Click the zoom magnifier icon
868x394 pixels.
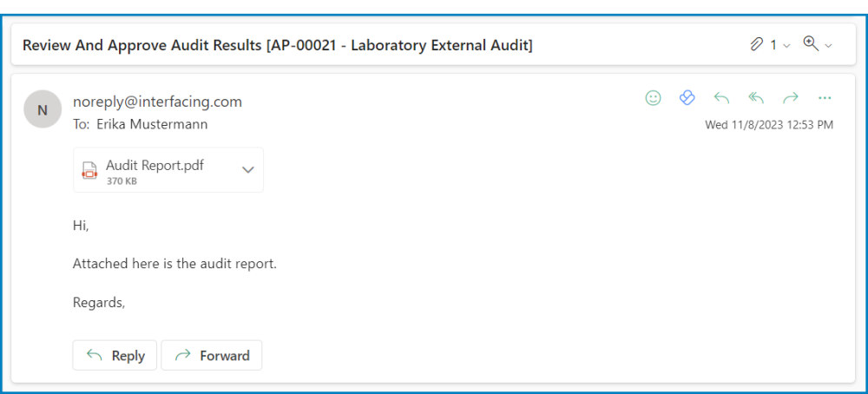811,44
